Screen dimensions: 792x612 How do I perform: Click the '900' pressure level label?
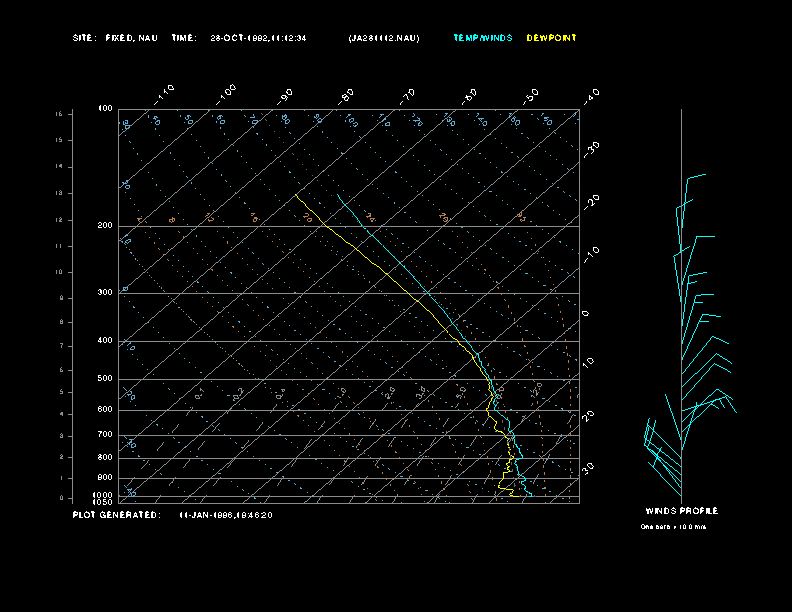105,477
